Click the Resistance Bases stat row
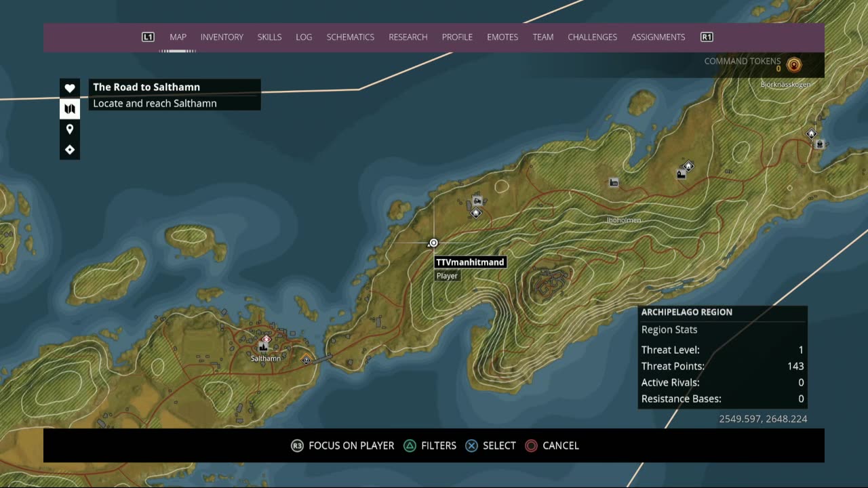Image resolution: width=868 pixels, height=488 pixels. pos(722,399)
